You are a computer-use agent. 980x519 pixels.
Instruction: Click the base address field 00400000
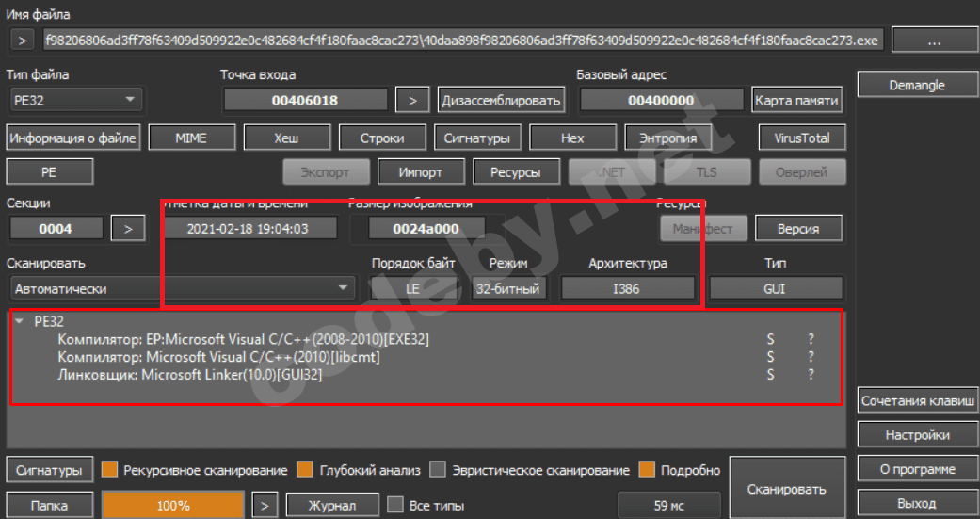click(661, 100)
